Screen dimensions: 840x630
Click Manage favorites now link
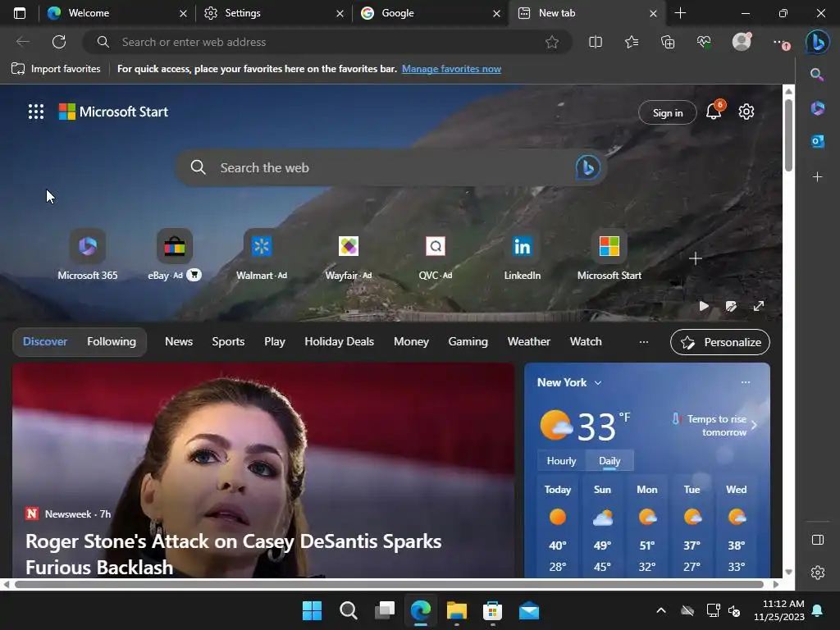[x=452, y=69]
